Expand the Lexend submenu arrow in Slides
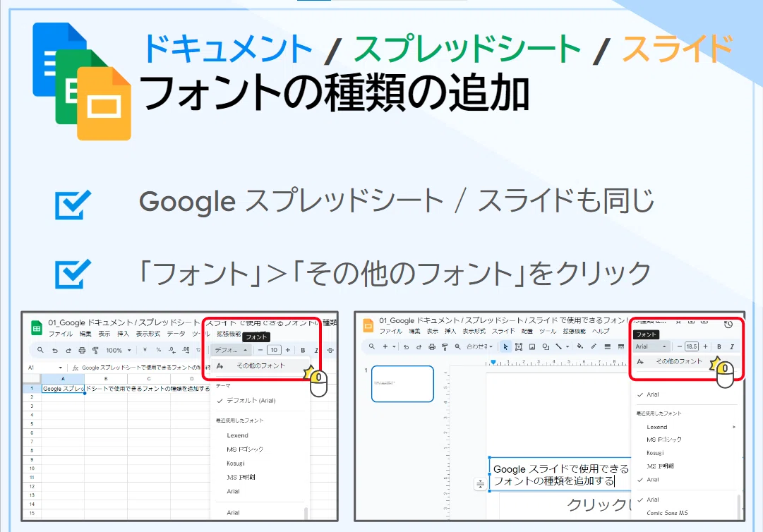The width and height of the screenshot is (763, 532). tap(734, 427)
